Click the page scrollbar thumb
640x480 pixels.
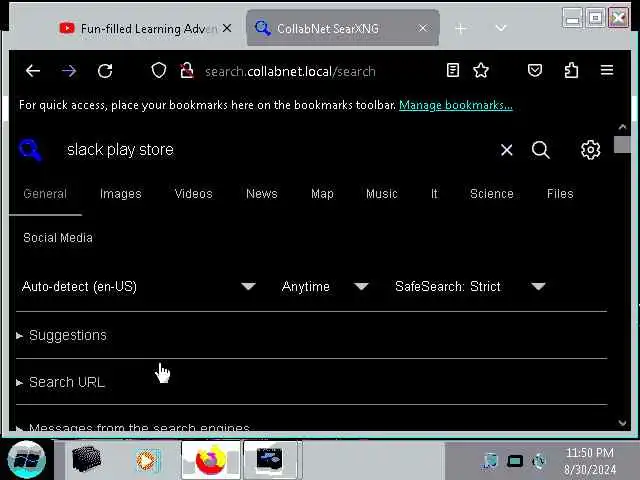[622, 144]
